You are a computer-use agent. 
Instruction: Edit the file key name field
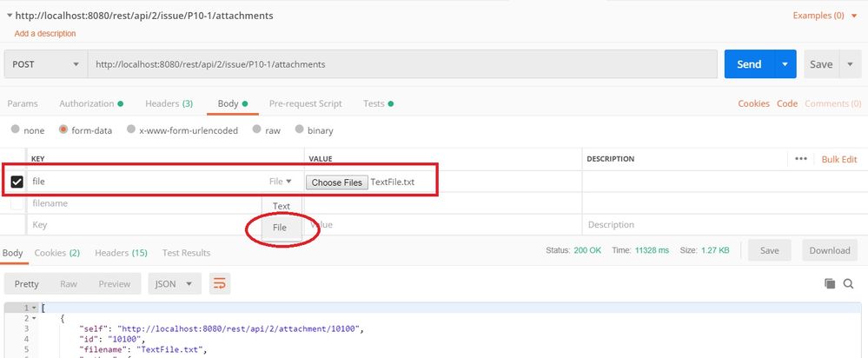[147, 182]
